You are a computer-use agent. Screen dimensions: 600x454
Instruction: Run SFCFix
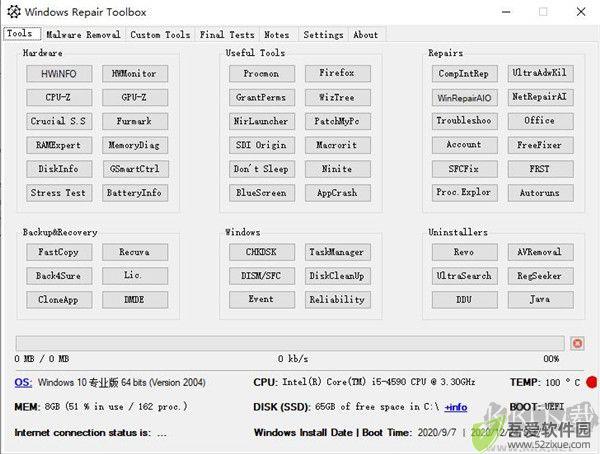click(x=465, y=169)
